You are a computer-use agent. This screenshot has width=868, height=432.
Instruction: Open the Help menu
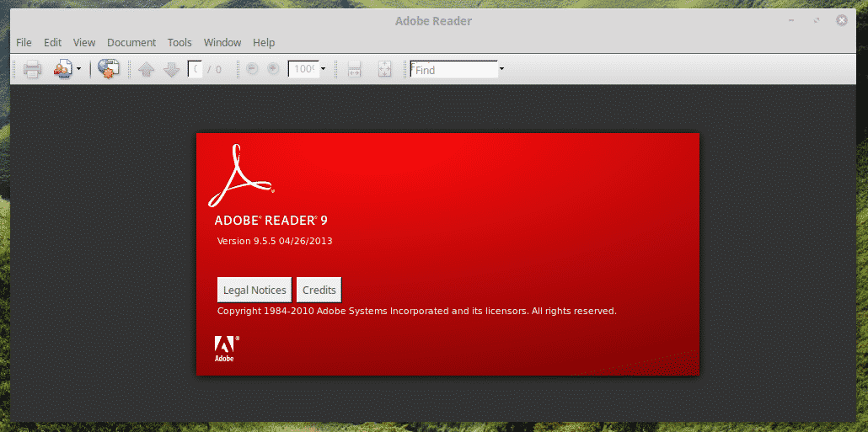point(264,43)
